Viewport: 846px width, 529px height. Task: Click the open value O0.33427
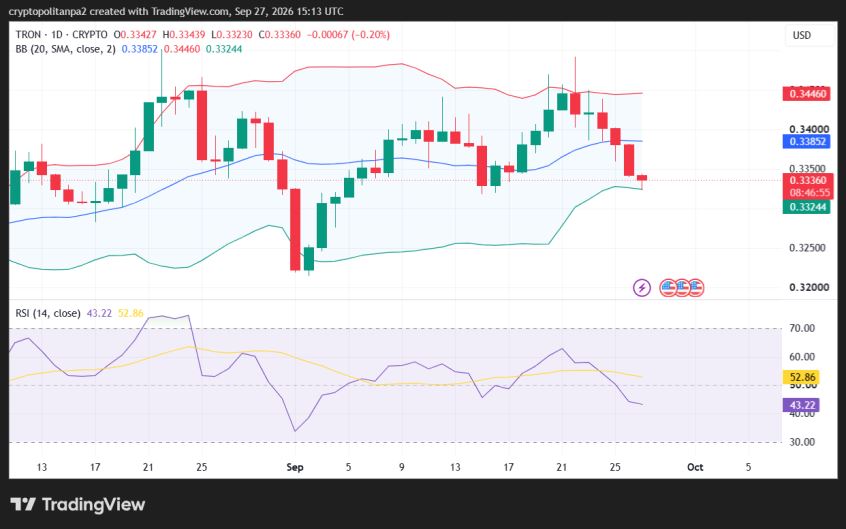pyautogui.click(x=135, y=35)
